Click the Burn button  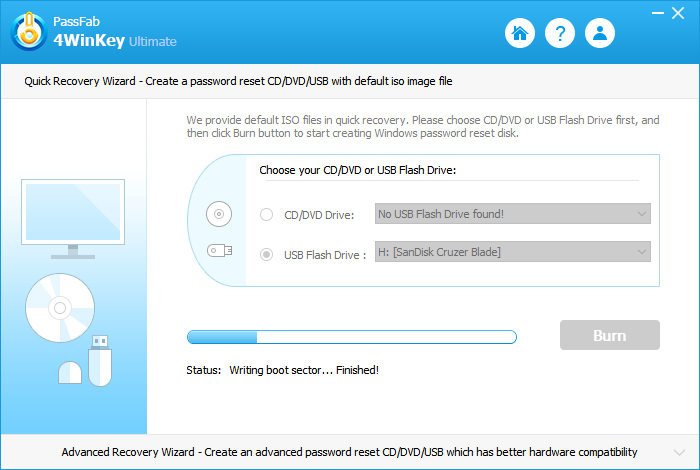pos(610,335)
